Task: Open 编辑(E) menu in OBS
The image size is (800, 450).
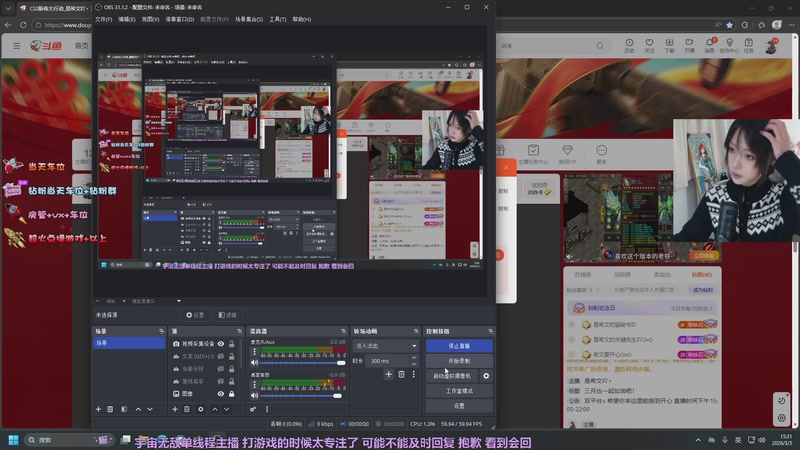Action: tap(127, 19)
